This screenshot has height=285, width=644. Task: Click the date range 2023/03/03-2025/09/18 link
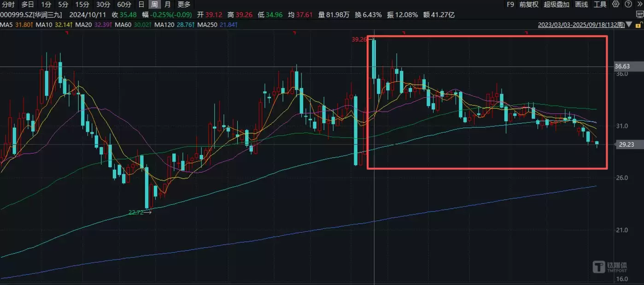tap(581, 24)
